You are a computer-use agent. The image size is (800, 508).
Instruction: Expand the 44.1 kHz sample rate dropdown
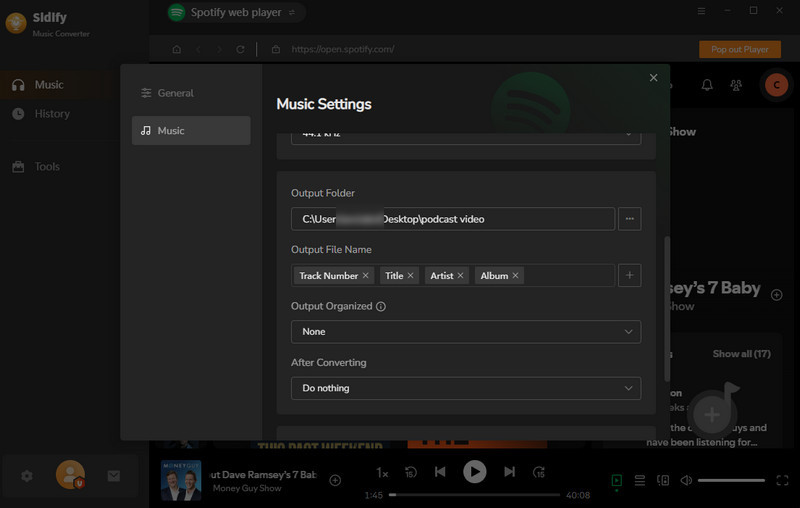tap(466, 138)
